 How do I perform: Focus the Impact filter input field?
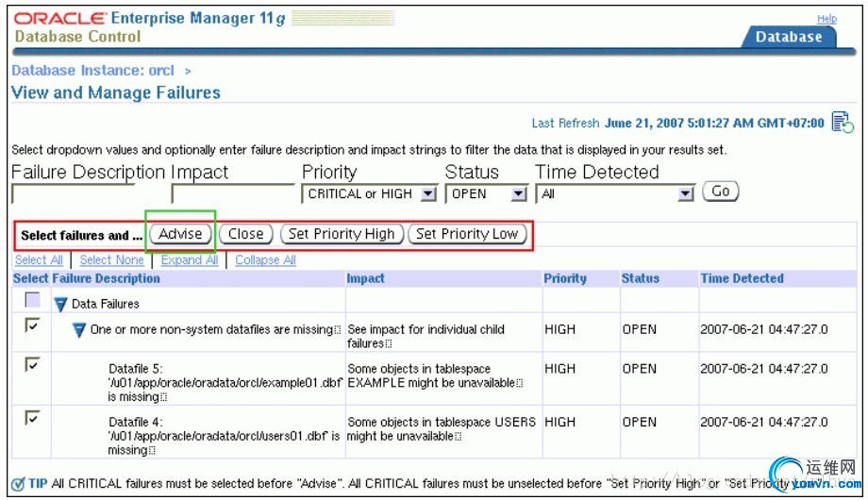pos(233,194)
